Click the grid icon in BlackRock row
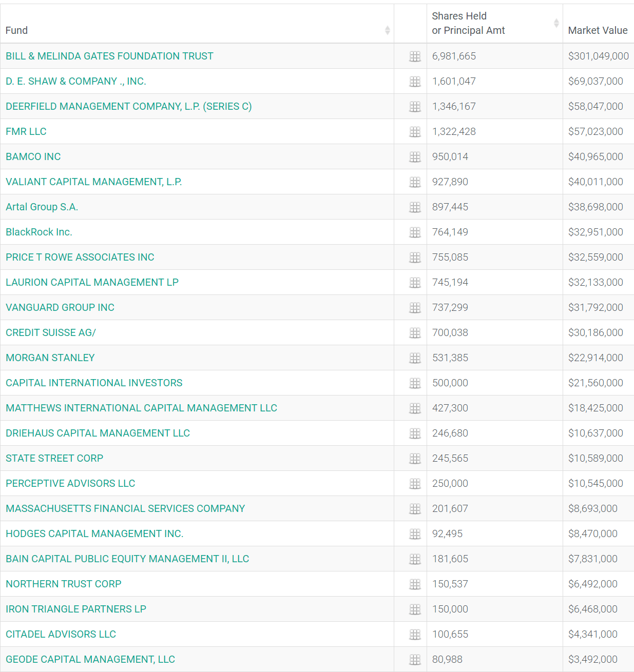Image resolution: width=634 pixels, height=672 pixels. click(x=415, y=232)
